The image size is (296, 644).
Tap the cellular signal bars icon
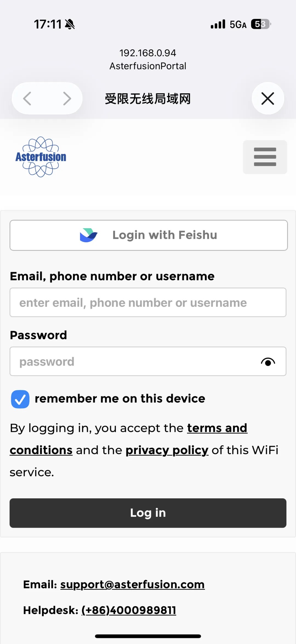(218, 24)
